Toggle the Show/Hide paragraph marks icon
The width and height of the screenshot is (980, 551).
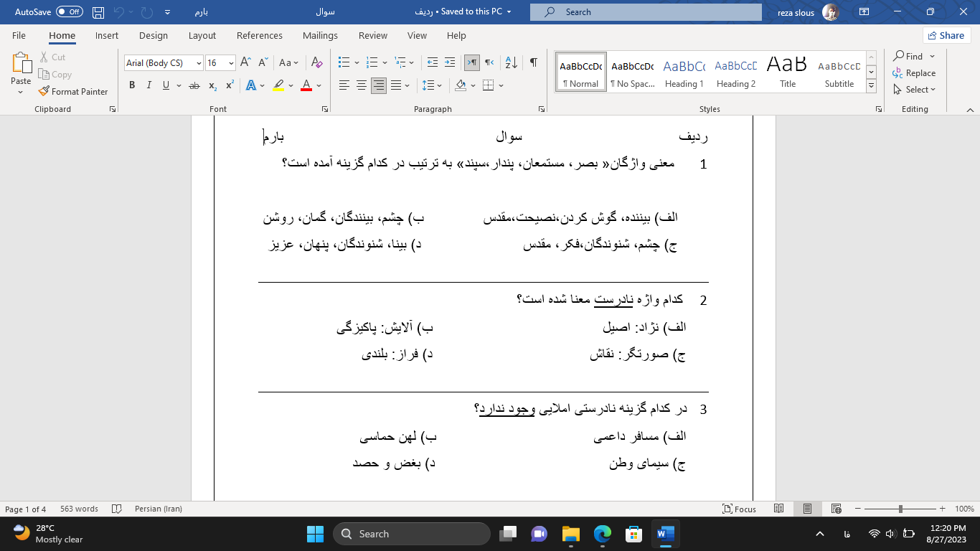point(532,63)
